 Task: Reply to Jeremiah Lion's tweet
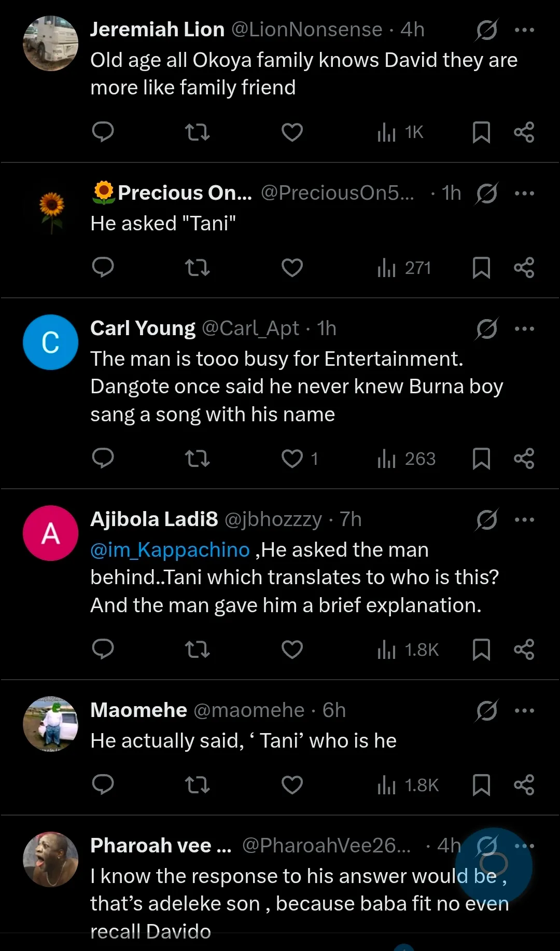point(103,132)
